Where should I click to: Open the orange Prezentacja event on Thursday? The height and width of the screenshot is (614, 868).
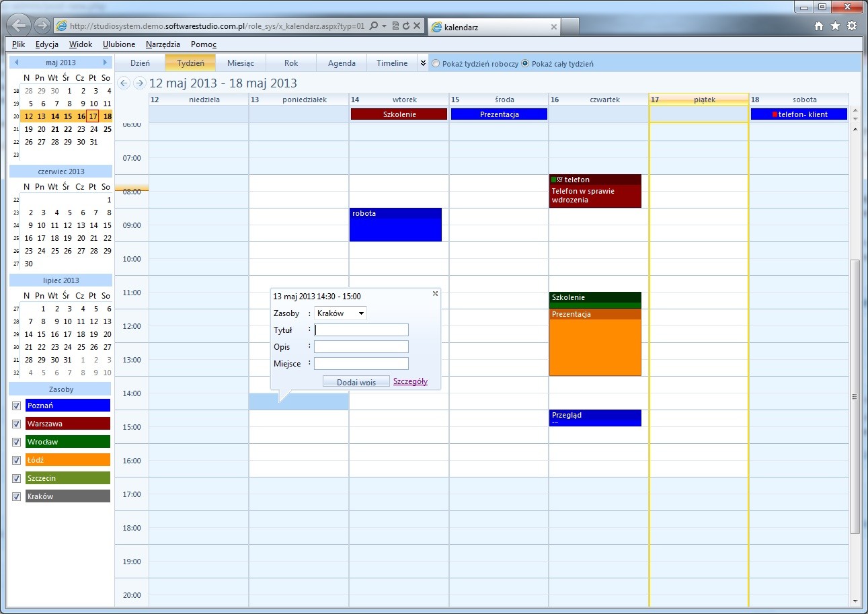595,342
